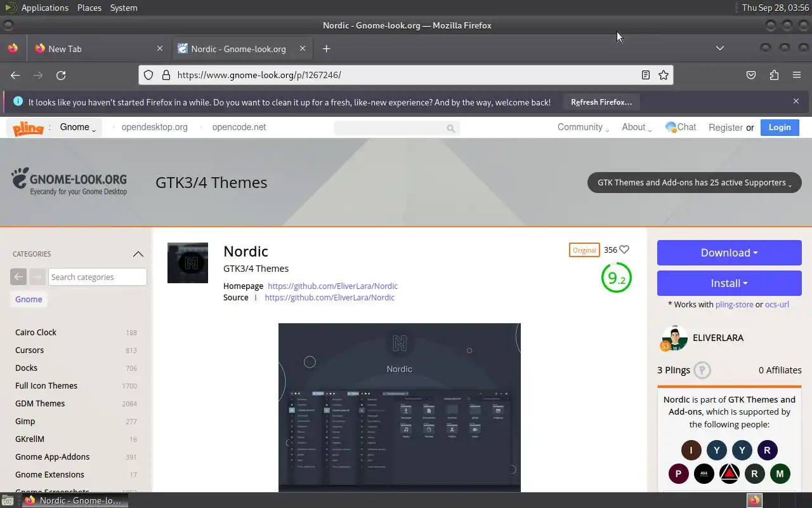This screenshot has height=508, width=812.
Task: Click the Nordic product thumbnail logo
Action: point(188,263)
